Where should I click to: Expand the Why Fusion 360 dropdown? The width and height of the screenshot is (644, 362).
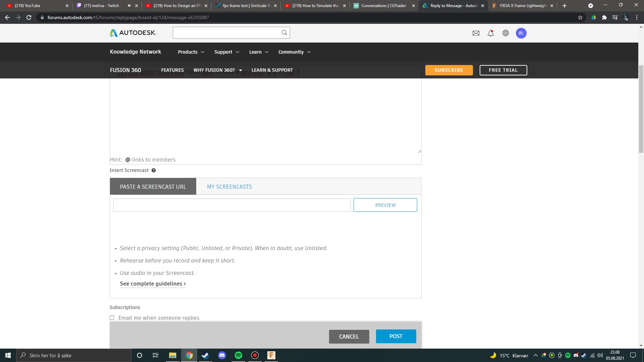point(218,70)
